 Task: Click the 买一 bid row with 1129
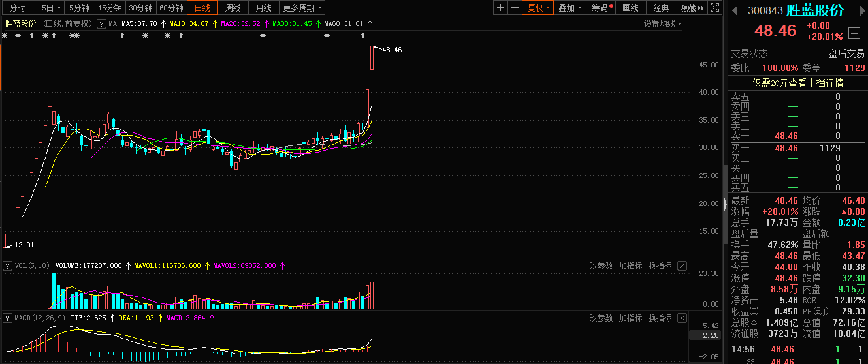[797, 148]
